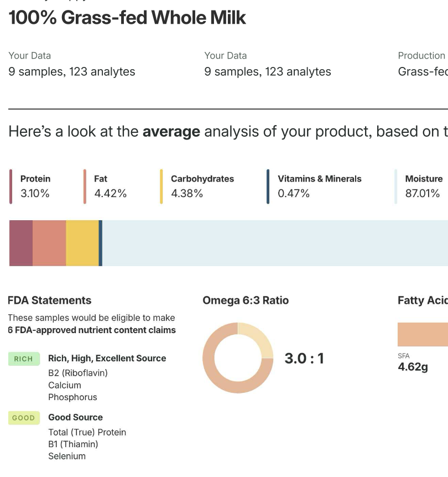The image size is (448, 477).
Task: Click the 3.0 : 1 ratio value
Action: coord(304,359)
